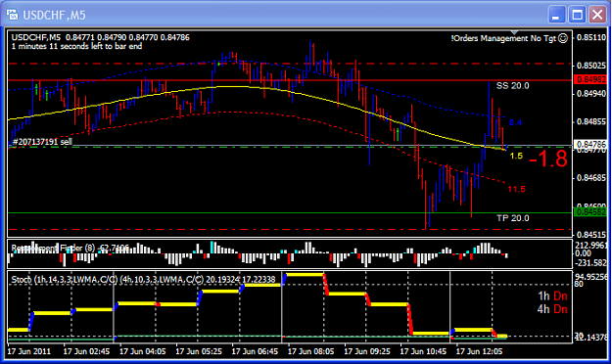The image size is (612, 364).
Task: Select the 'SS 20.0' stop label
Action: point(512,85)
